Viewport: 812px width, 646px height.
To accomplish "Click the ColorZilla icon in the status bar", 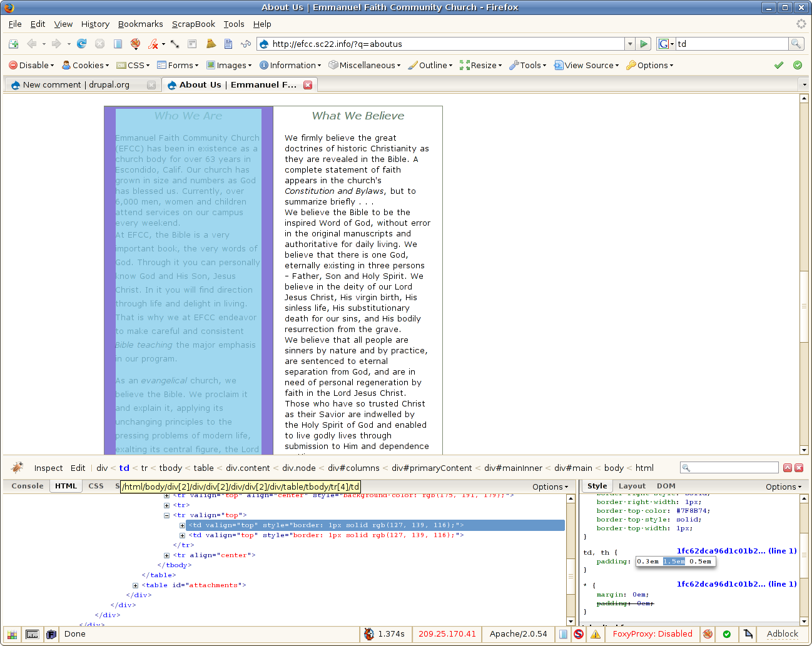I will [13, 634].
